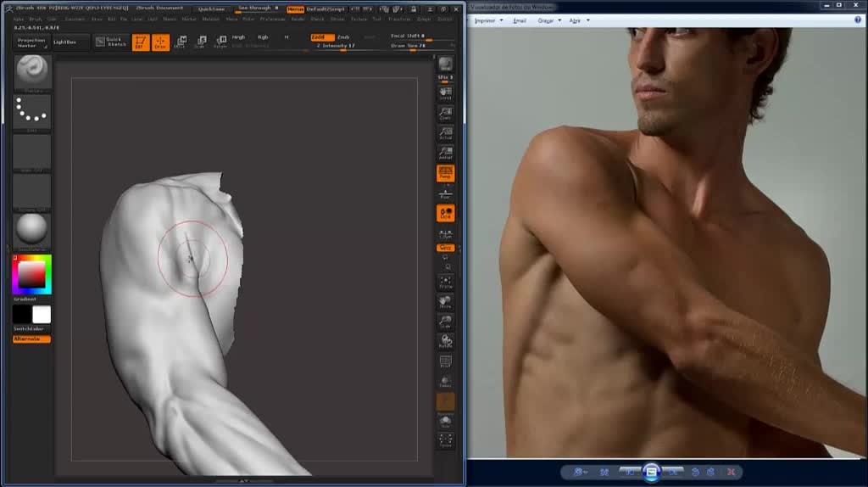
Task: Select the Scale transform tool
Action: click(200, 42)
